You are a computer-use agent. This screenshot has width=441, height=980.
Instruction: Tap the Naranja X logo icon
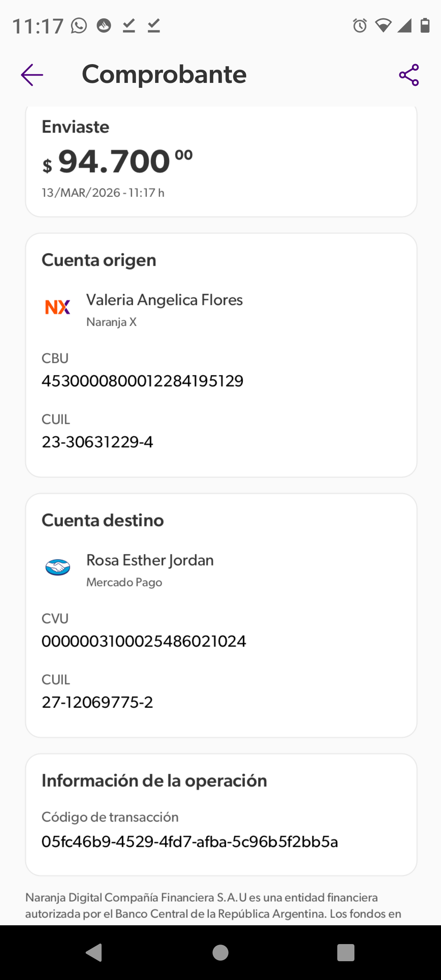click(58, 307)
